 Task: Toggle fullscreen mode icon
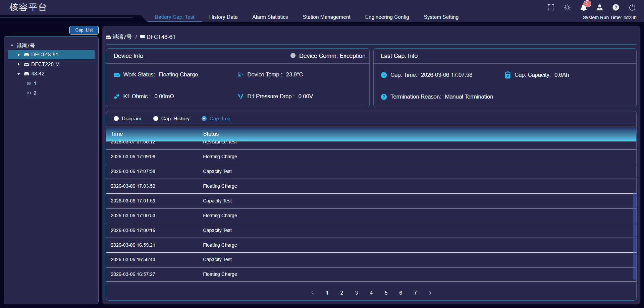coord(551,7)
